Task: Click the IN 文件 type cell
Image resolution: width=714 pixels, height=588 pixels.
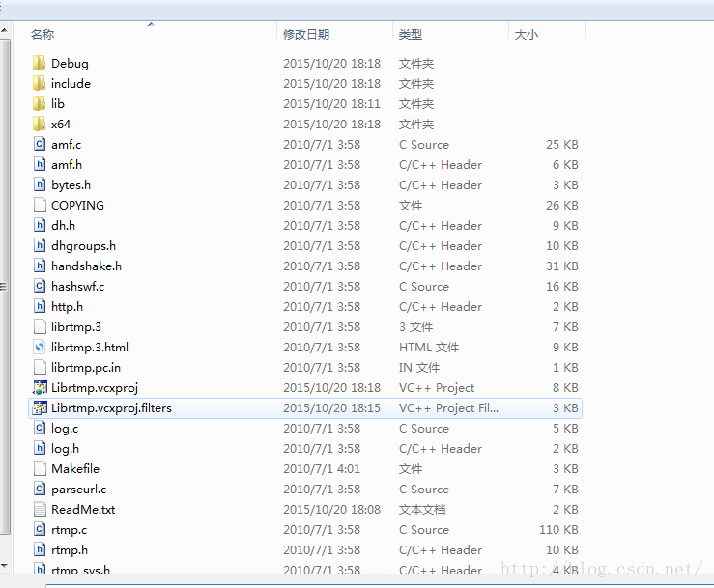Action: pyautogui.click(x=419, y=367)
